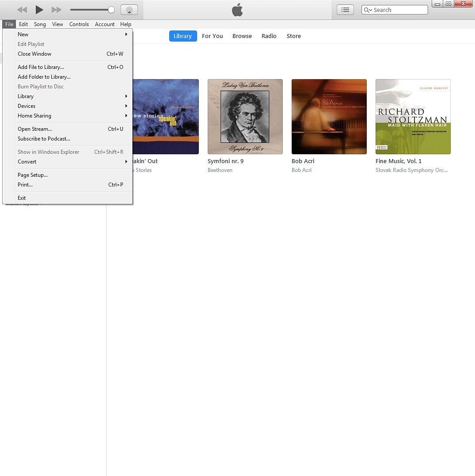The height and width of the screenshot is (476, 475).
Task: Open the Account menu
Action: pos(105,24)
